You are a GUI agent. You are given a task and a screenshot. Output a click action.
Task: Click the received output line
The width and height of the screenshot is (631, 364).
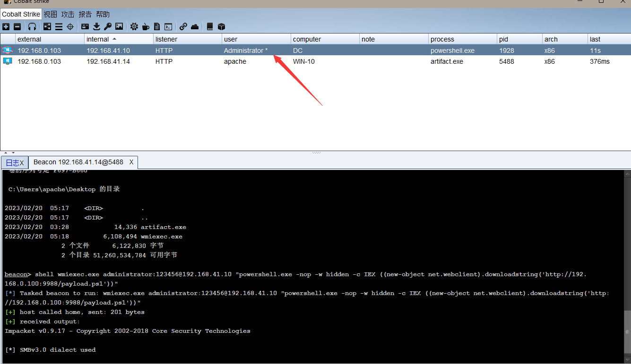tap(43, 321)
